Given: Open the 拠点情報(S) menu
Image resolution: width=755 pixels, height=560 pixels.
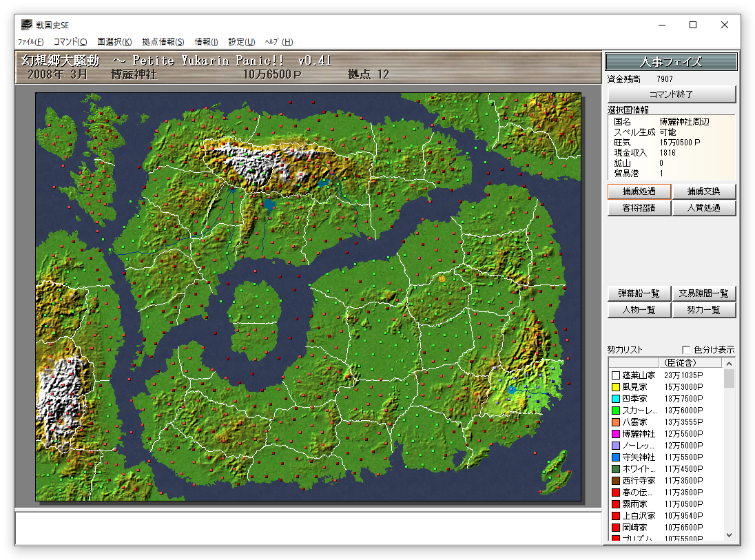Looking at the screenshot, I should coord(163,42).
